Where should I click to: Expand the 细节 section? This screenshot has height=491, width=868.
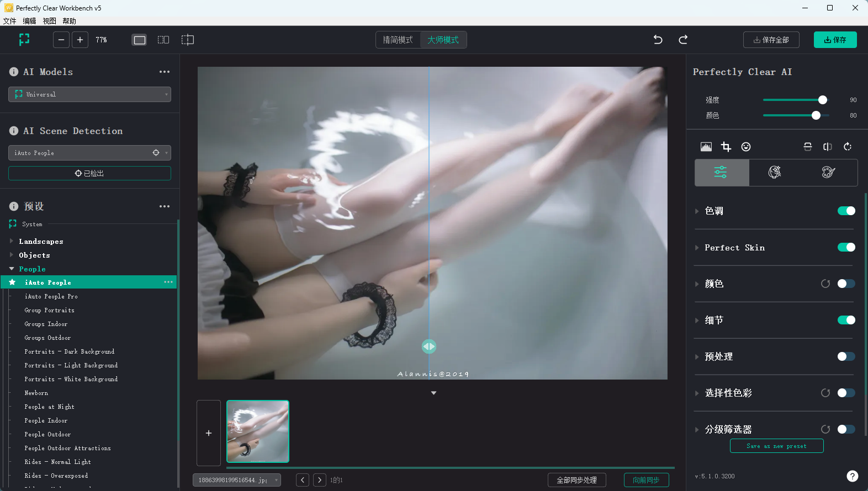(697, 320)
